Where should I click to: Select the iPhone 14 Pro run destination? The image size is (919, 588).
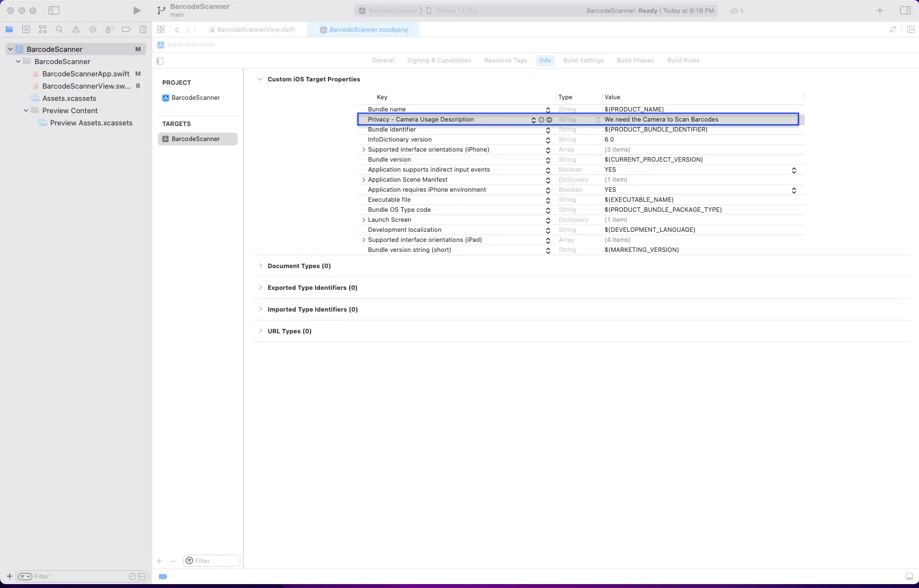point(452,11)
